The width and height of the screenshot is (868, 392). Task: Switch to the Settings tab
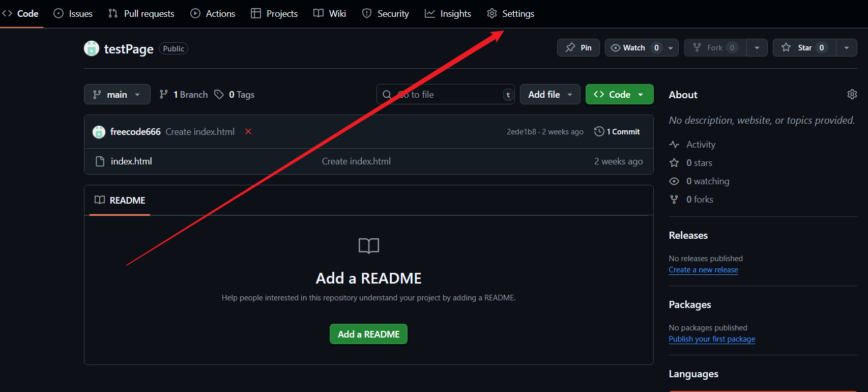[510, 14]
